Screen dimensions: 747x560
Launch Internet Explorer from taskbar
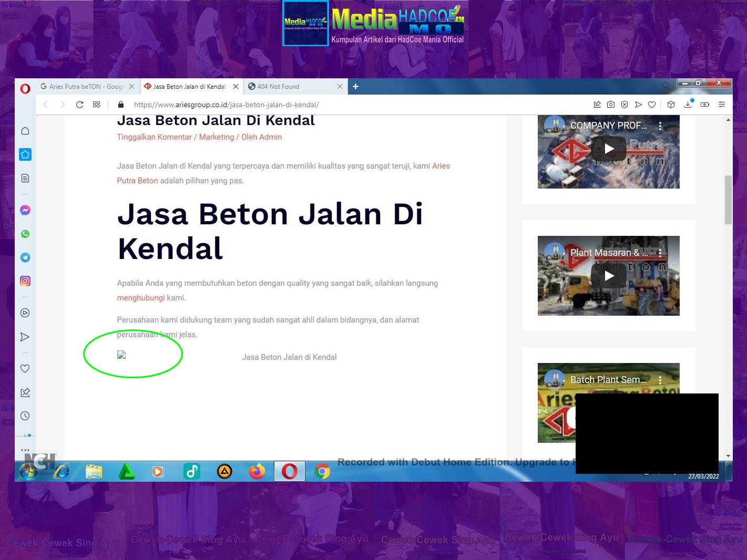(x=62, y=472)
